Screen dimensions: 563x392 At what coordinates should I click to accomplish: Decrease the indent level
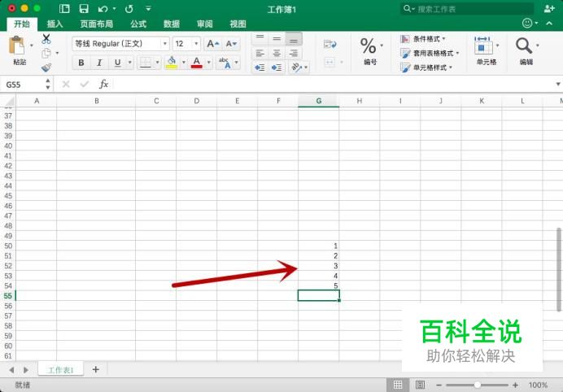tap(260, 68)
